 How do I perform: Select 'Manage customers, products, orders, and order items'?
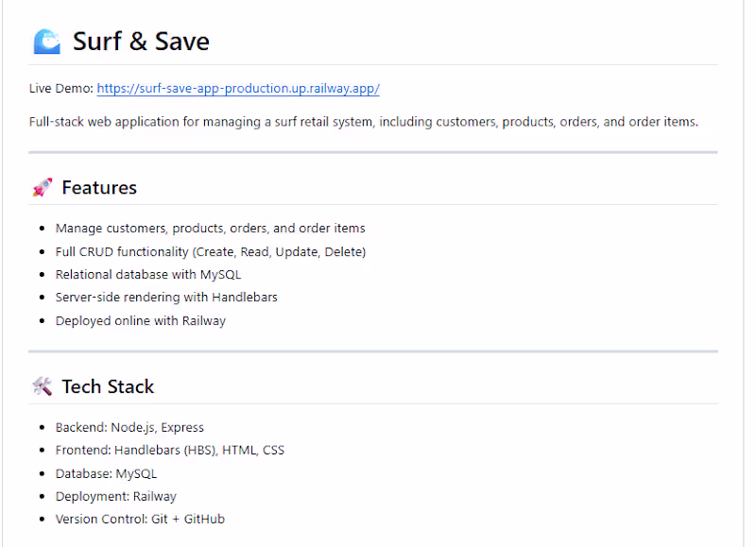210,229
